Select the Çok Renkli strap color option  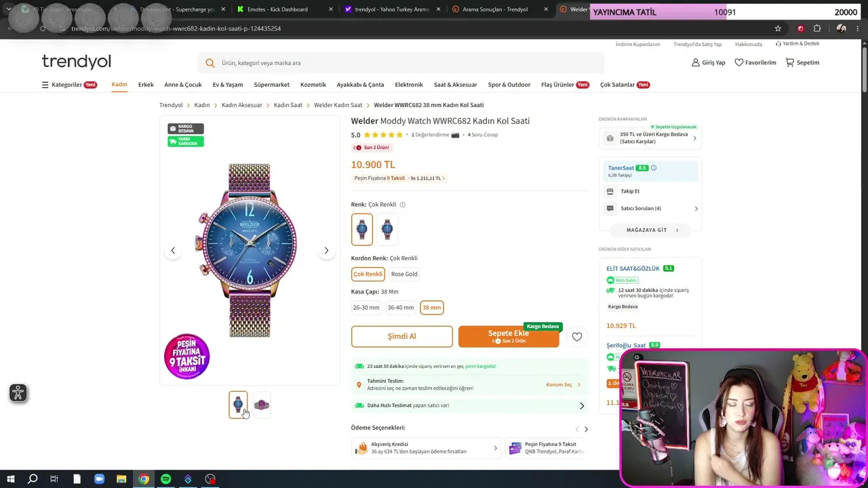pyautogui.click(x=368, y=274)
